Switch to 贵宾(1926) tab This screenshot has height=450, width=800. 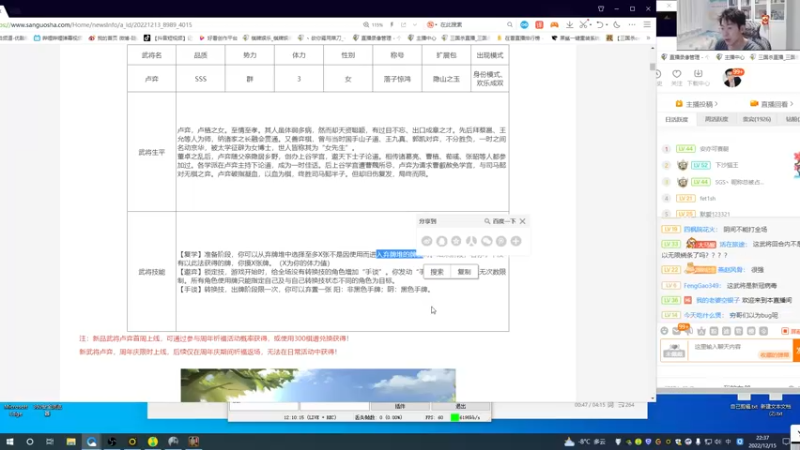click(x=756, y=119)
